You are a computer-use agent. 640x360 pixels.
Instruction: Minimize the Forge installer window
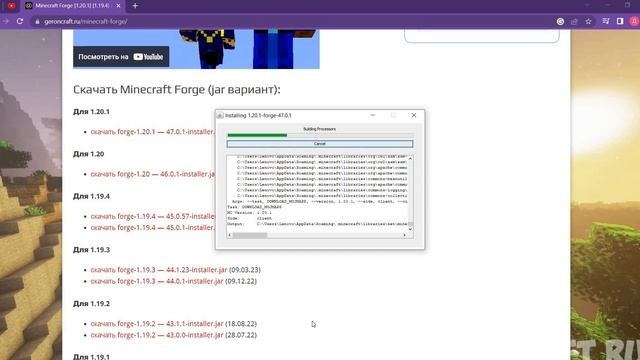(x=372, y=116)
